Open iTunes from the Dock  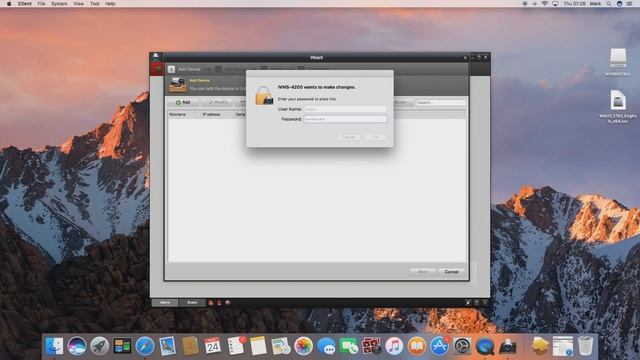pos(394,346)
